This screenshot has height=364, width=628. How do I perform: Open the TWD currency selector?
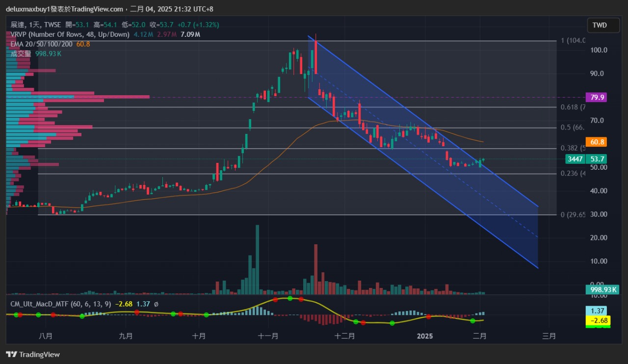pos(599,25)
